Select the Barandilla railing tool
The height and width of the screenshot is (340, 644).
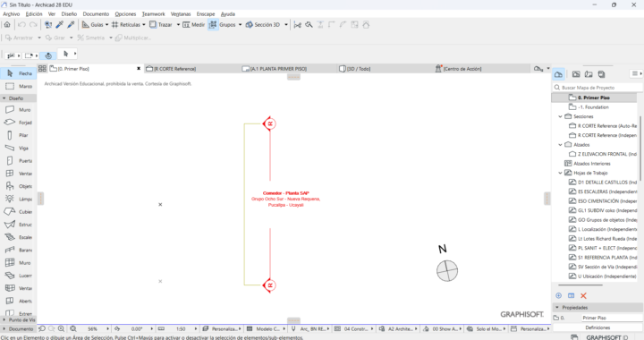18,250
